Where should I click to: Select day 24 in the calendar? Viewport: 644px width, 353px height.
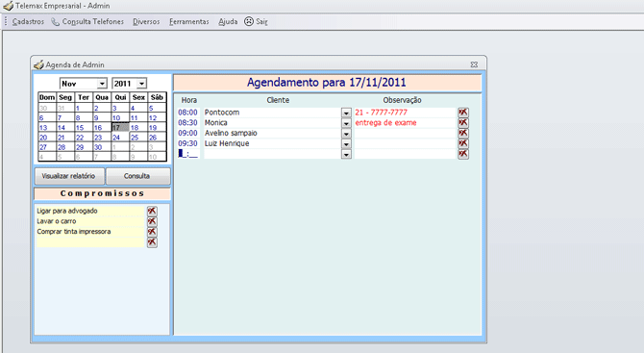tap(120, 138)
